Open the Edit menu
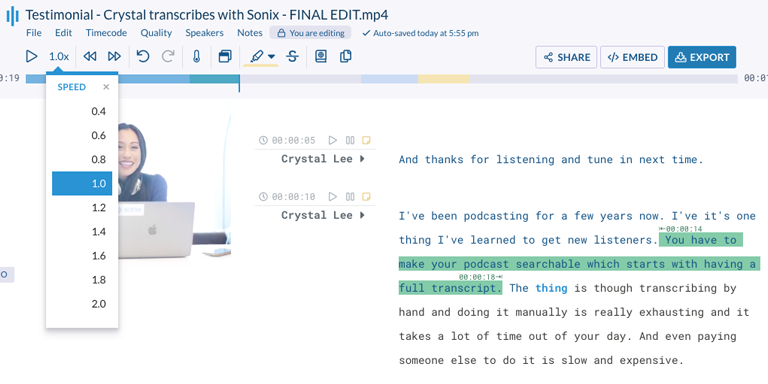 click(64, 33)
